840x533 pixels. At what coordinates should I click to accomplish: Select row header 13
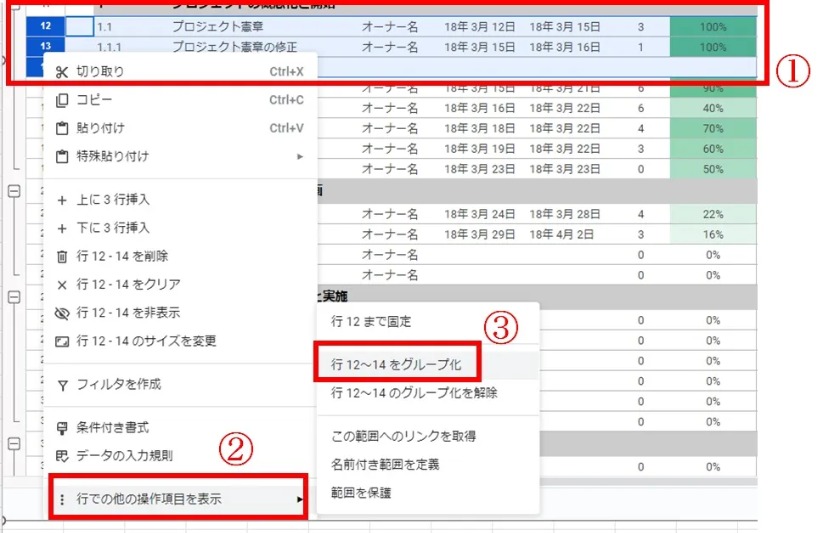(46, 47)
